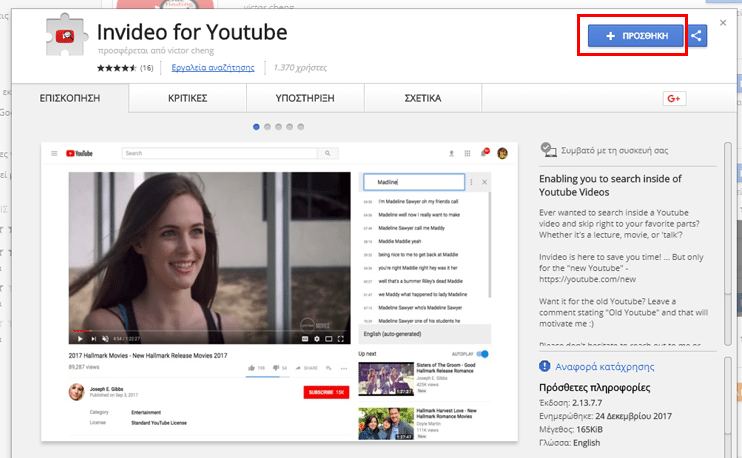Select the fourth carousel dot
The width and height of the screenshot is (742, 458).
click(x=290, y=127)
